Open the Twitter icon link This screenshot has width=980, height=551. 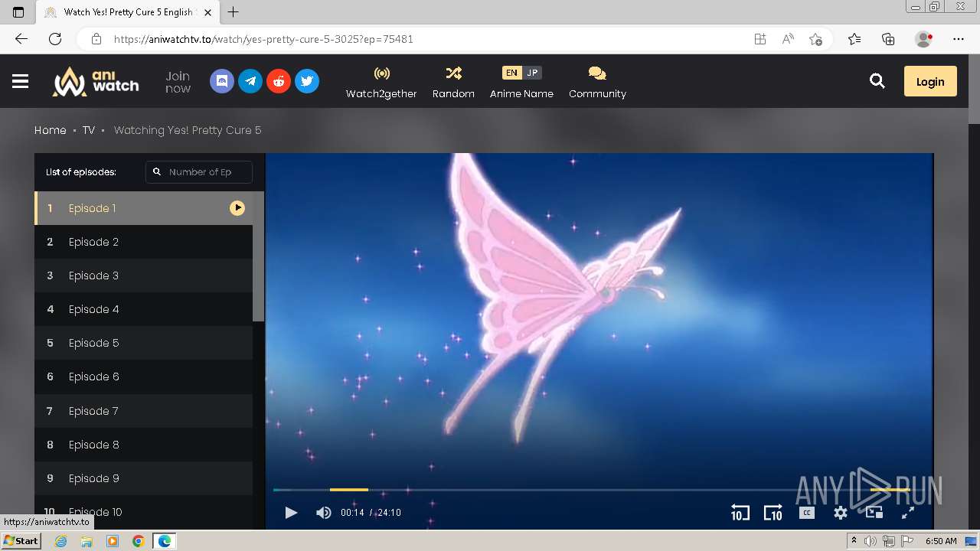pos(307,81)
